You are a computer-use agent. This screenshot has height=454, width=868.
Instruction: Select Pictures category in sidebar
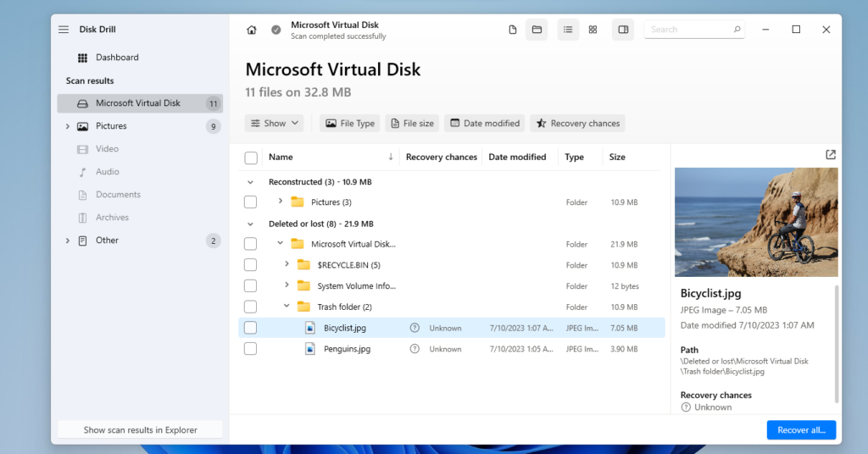click(x=111, y=126)
